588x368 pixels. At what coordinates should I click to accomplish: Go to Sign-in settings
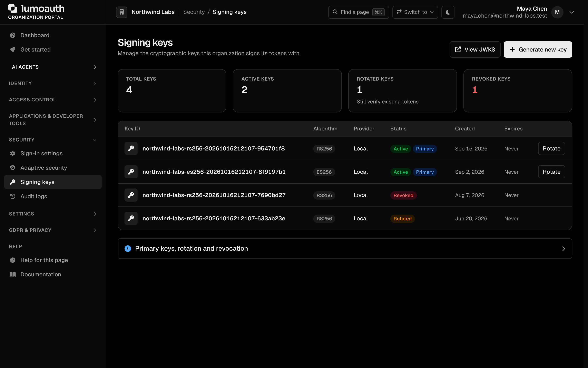[53, 153]
